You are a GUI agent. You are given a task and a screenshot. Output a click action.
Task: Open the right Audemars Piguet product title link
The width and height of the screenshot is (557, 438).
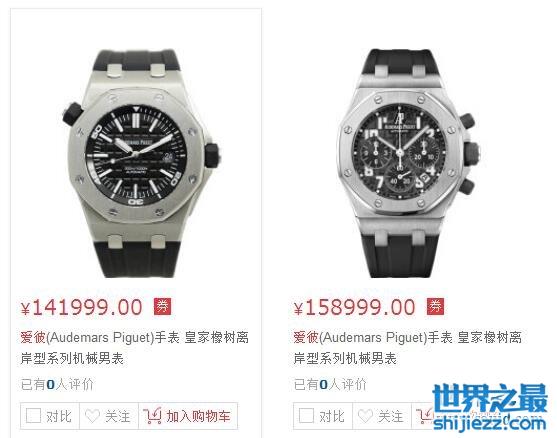pos(407,348)
